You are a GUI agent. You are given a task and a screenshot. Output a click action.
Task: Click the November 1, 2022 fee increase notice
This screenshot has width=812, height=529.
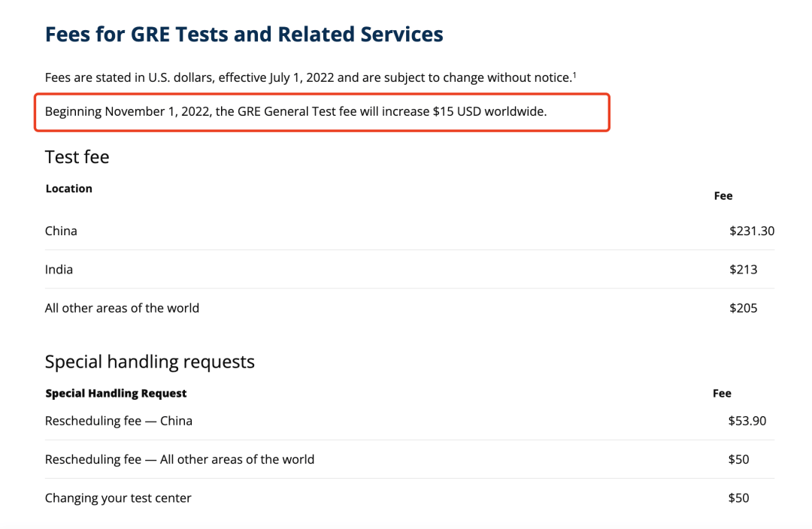click(295, 112)
